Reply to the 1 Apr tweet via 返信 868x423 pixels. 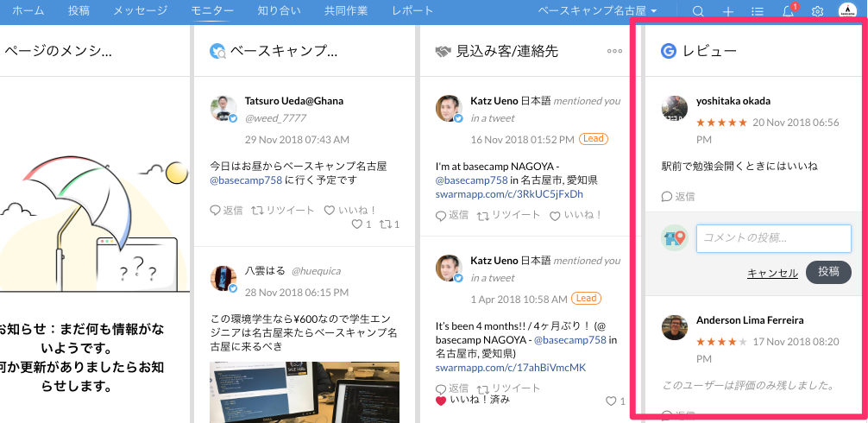click(452, 388)
